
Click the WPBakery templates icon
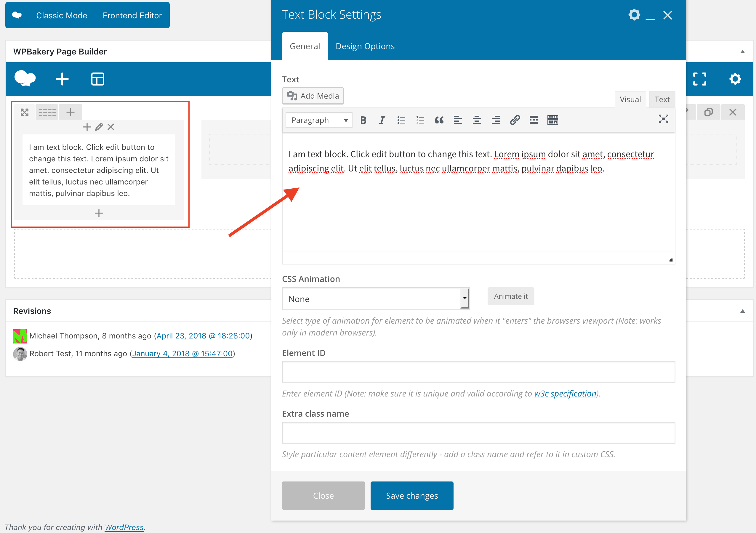(97, 79)
